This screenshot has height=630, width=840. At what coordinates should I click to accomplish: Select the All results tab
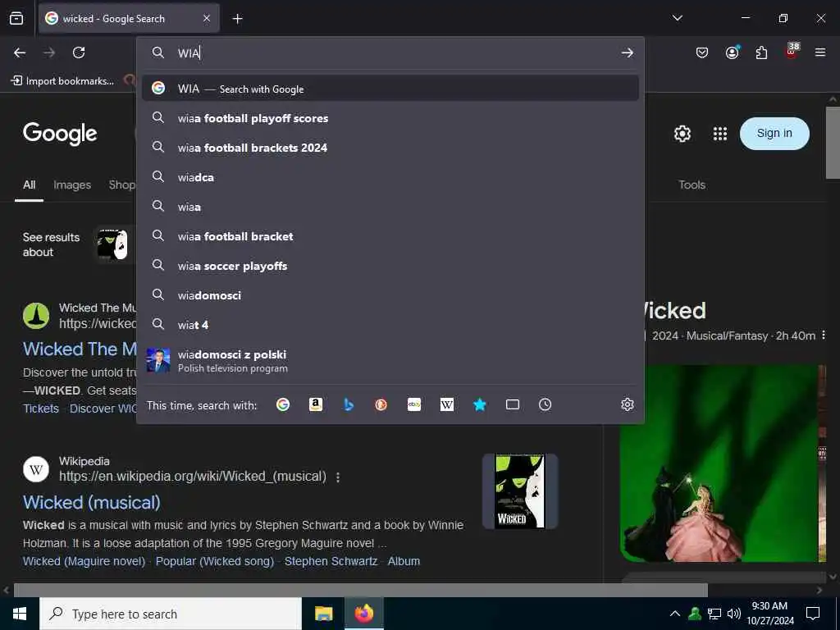coord(29,185)
